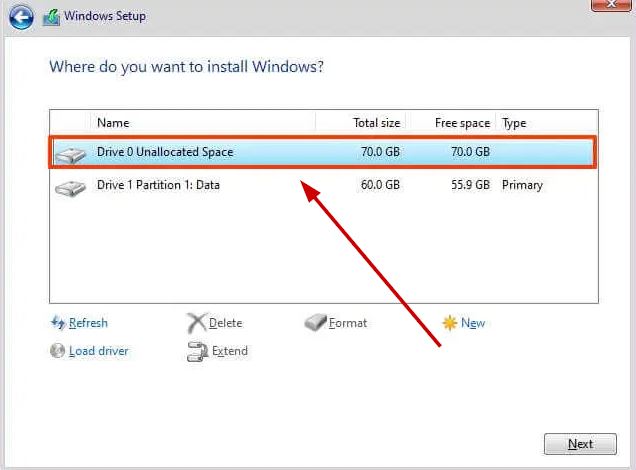
Task: Click the Refresh arrows icon
Action: click(x=57, y=323)
